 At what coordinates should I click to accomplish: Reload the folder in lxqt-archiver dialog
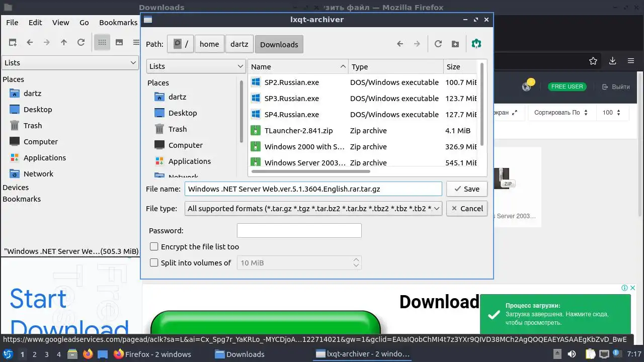coord(438,44)
